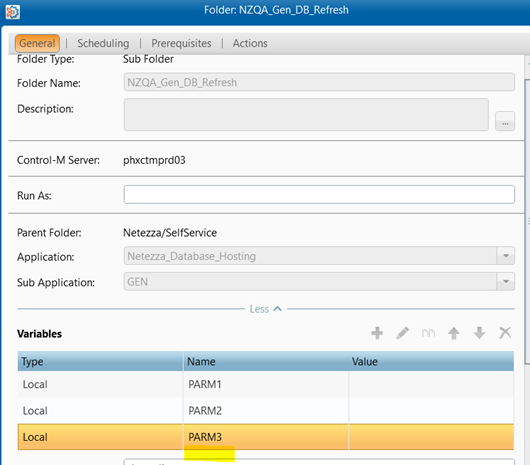Screen dimensions: 530x465
Task: Switch to the General tab
Action: tap(37, 43)
